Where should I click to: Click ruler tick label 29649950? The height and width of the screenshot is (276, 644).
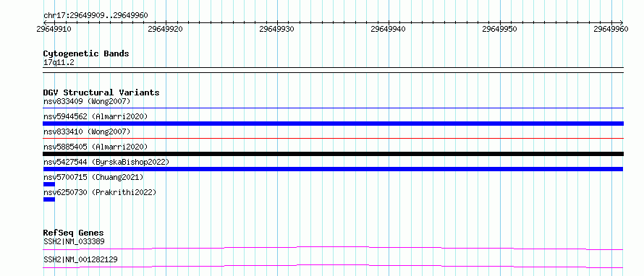point(499,29)
